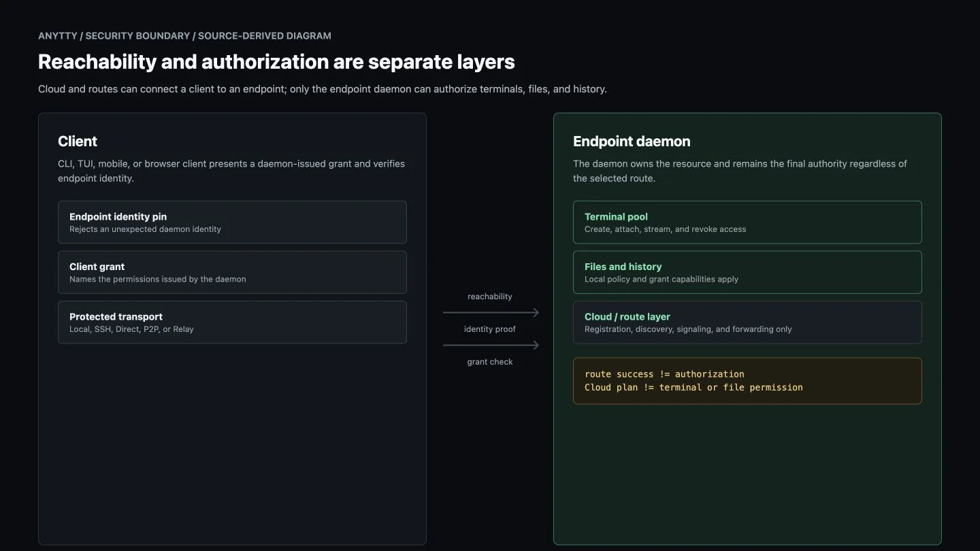Screen dimensions: 980x551
Task: Click 'Names the permissions issued by the daemon'
Action: pos(158,279)
